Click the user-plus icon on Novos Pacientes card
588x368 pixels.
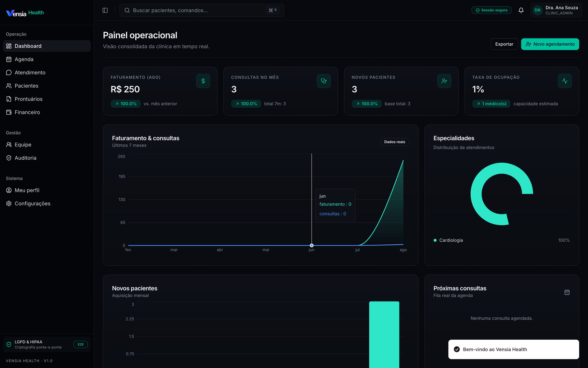[x=444, y=81]
